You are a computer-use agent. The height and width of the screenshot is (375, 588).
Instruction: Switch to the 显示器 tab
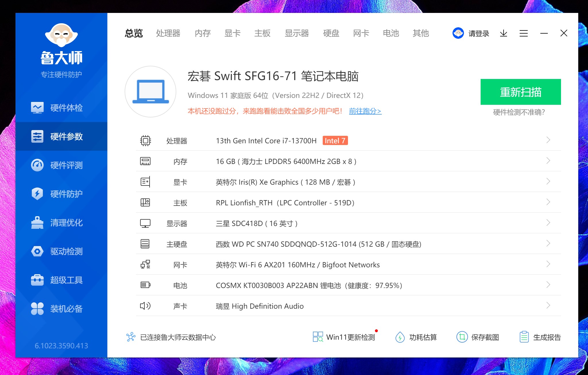[297, 33]
